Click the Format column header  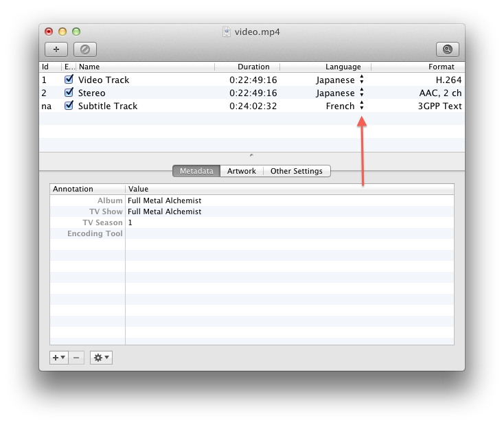point(441,67)
